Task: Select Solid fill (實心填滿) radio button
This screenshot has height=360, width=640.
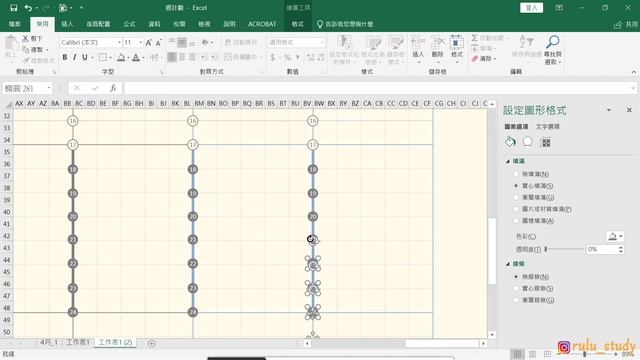Action: [516, 186]
